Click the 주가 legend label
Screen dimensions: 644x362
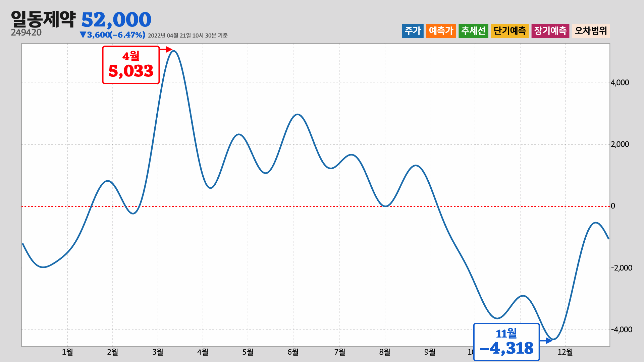[413, 31]
